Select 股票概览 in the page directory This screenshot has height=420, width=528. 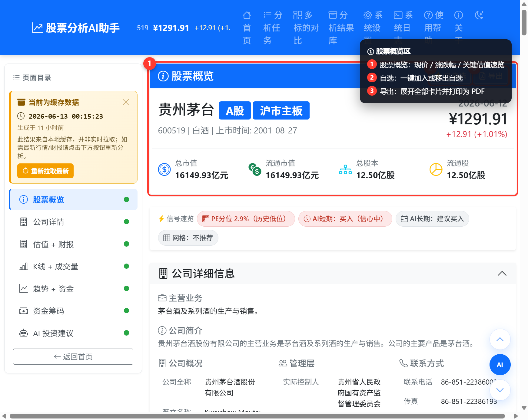[73, 199]
